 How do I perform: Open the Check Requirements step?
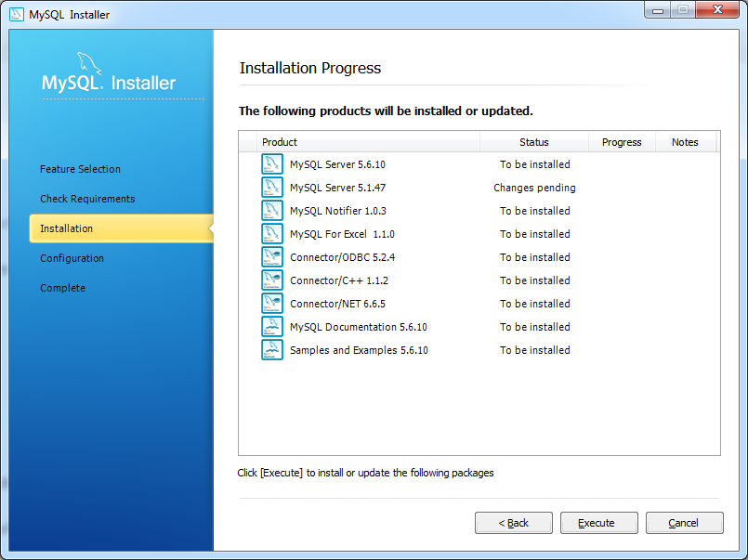[87, 199]
